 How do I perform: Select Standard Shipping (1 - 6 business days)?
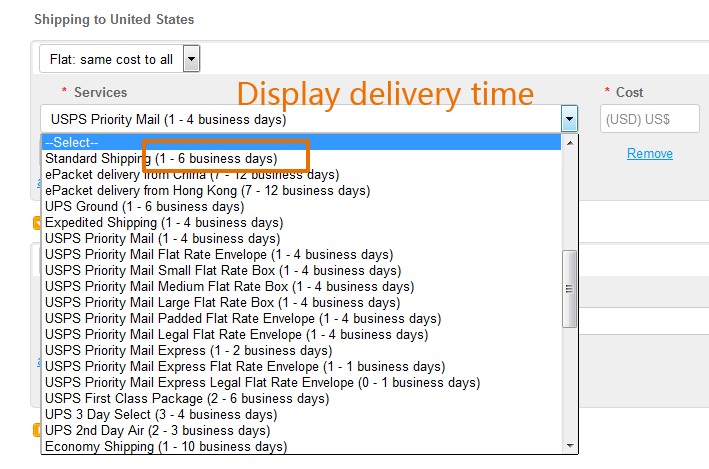(302, 159)
